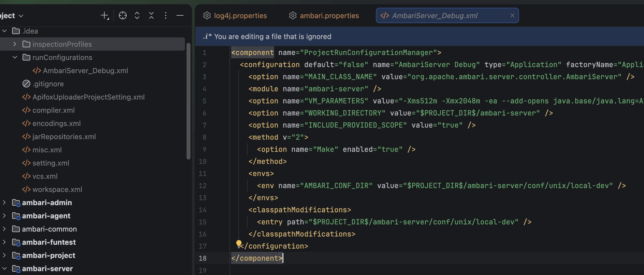The height and width of the screenshot is (275, 644).
Task: Collapse the ambari-server module
Action: click(x=4, y=269)
